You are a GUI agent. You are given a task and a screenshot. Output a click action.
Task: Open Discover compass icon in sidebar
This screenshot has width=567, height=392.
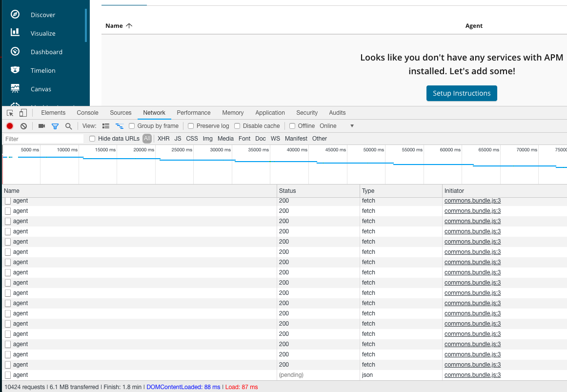pyautogui.click(x=15, y=15)
